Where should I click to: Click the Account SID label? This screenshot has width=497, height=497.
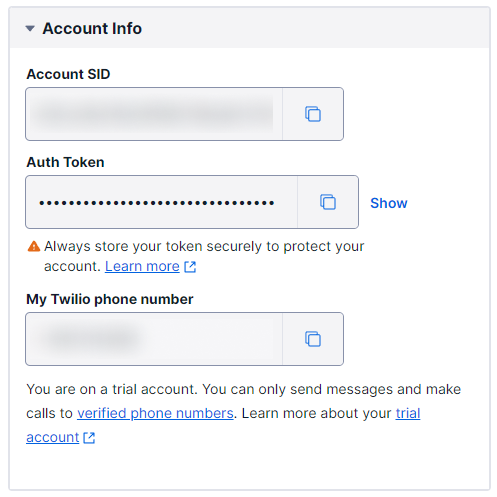point(68,74)
